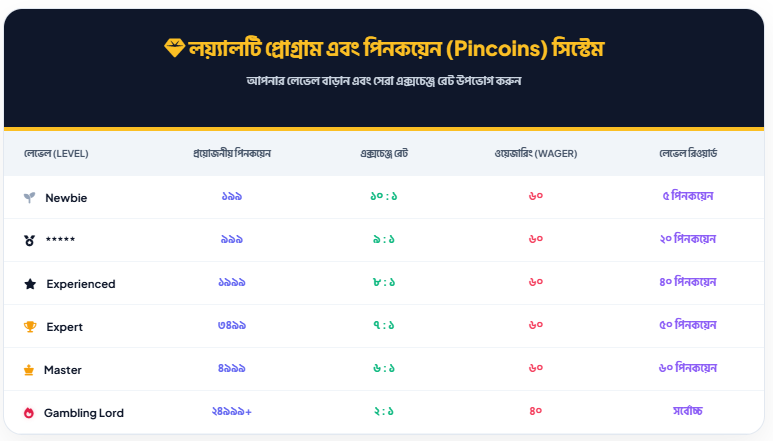Select the Experienced level name
This screenshot has width=773, height=441.
coord(80,284)
